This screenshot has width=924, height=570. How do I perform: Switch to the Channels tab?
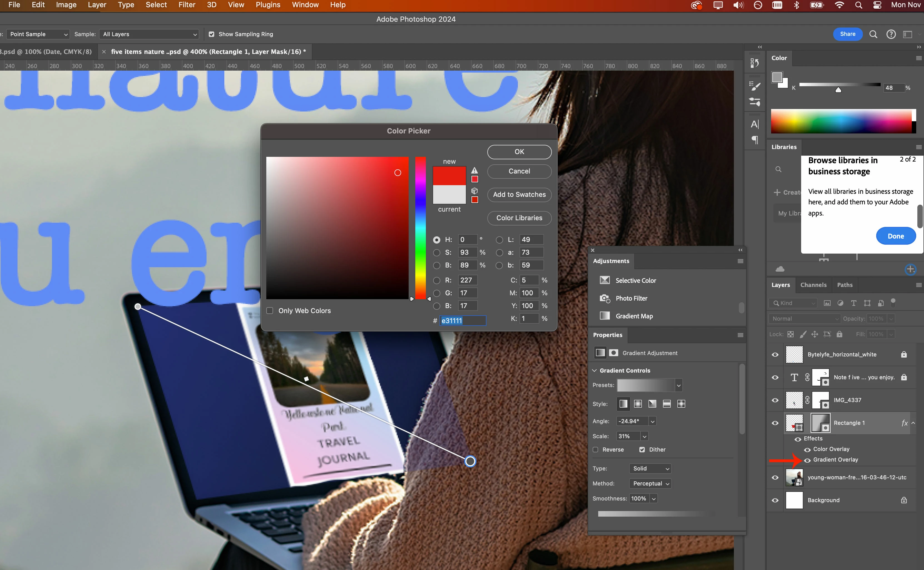coord(813,285)
